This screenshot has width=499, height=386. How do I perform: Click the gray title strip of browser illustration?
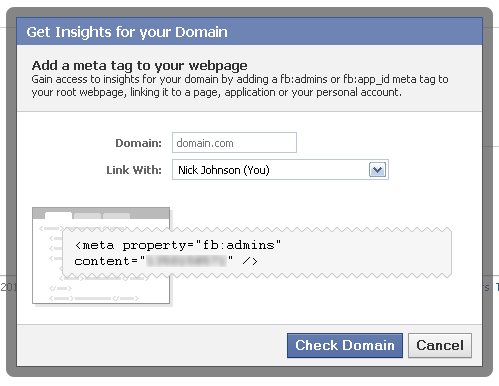click(x=101, y=213)
